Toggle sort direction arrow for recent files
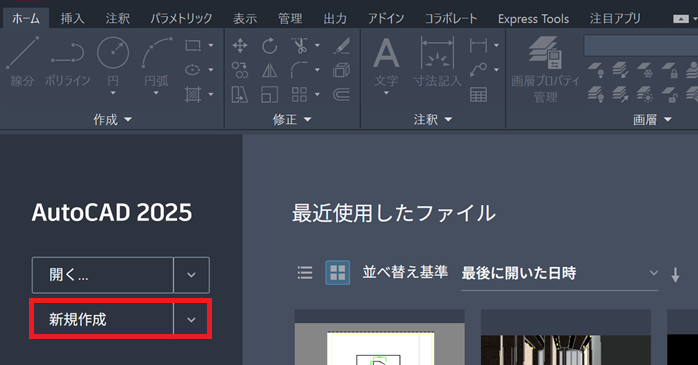This screenshot has height=365, width=698. point(675,275)
